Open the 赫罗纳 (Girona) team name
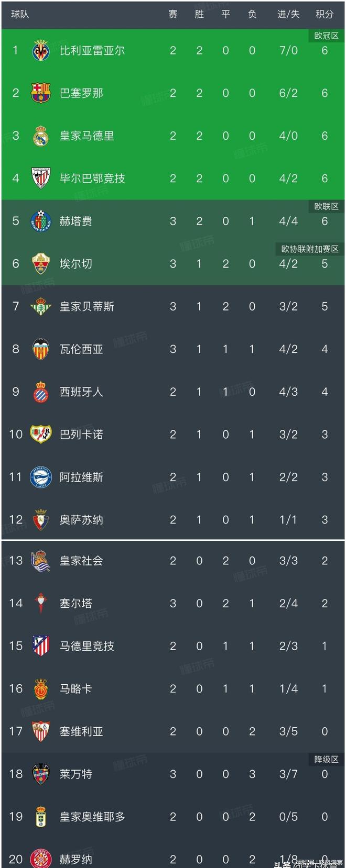The height and width of the screenshot is (868, 346). tap(75, 859)
